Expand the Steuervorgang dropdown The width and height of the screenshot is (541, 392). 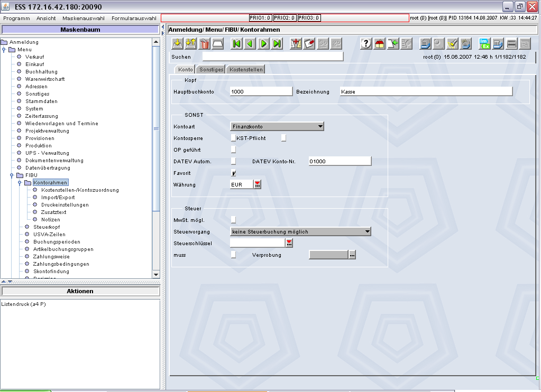(300, 232)
